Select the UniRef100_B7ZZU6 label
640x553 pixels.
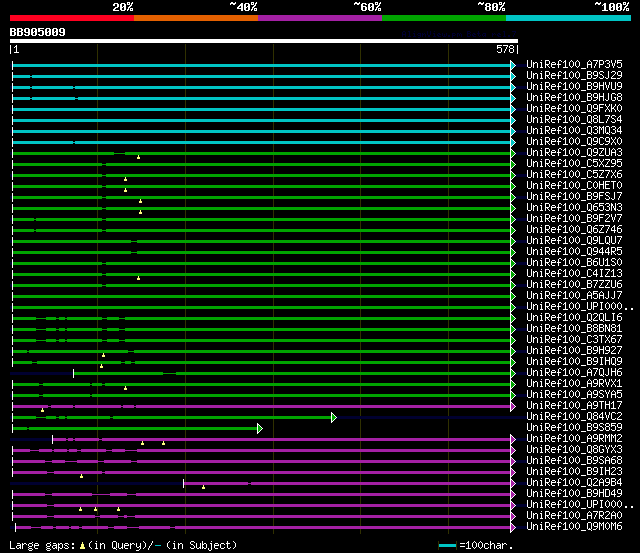coord(574,285)
